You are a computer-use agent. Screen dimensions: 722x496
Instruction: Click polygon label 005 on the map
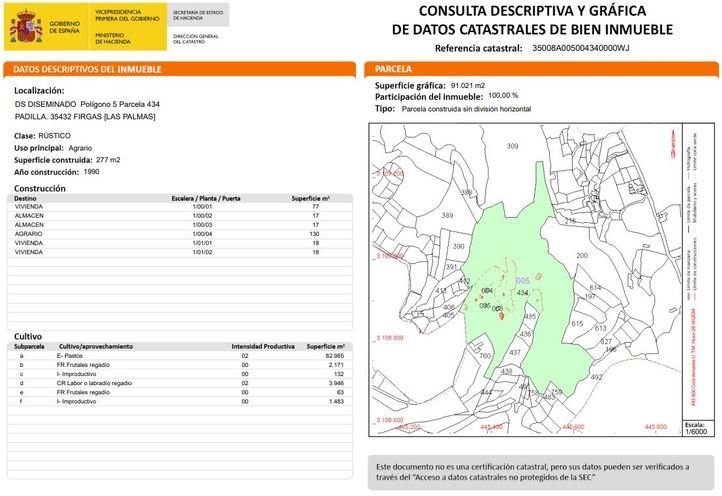(x=523, y=280)
